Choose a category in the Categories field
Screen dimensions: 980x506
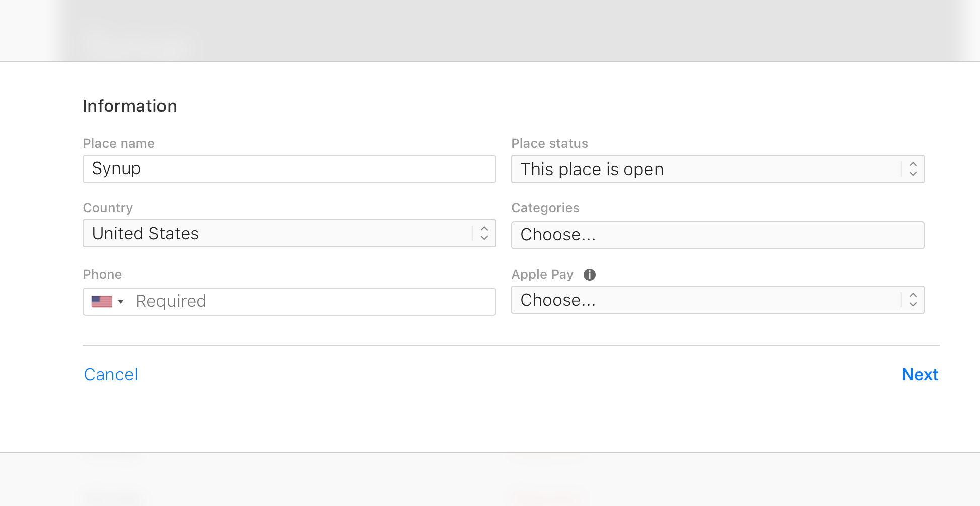coord(717,235)
